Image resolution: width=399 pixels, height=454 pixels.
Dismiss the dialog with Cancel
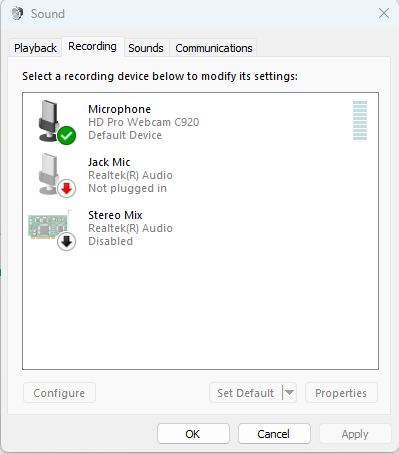point(274,434)
